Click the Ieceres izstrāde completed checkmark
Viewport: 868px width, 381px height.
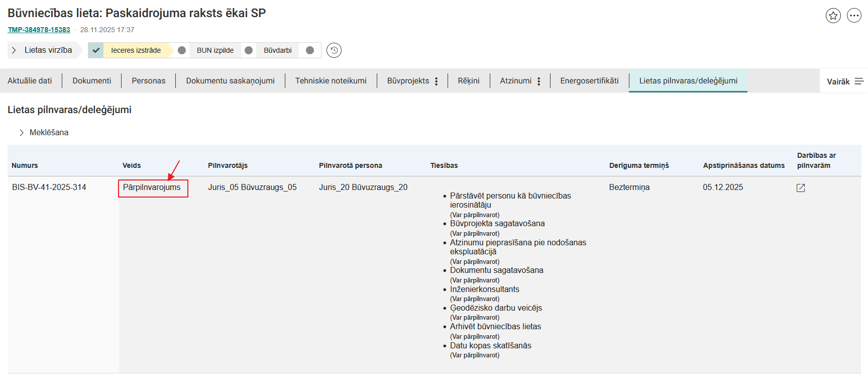96,50
